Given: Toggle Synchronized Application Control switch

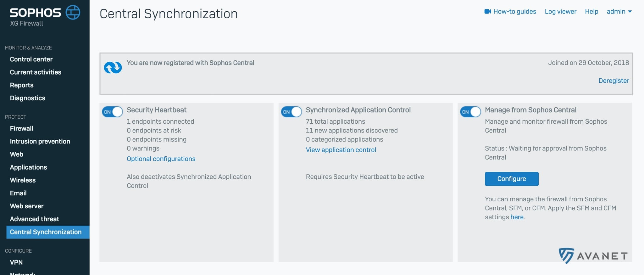Looking at the screenshot, I should [x=291, y=112].
